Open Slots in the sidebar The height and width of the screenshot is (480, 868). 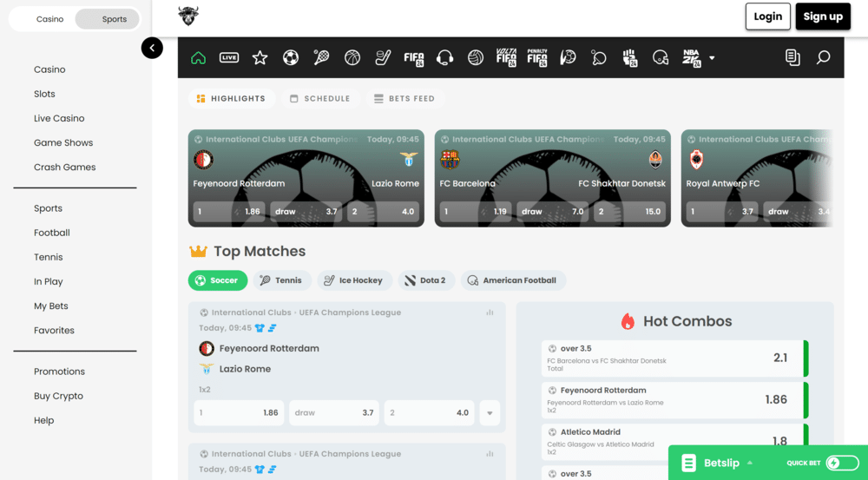[44, 94]
